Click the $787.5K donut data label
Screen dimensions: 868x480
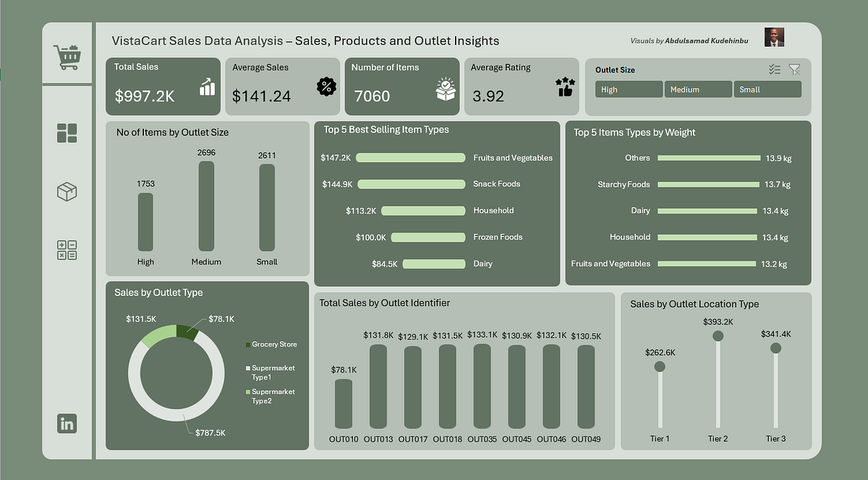pyautogui.click(x=210, y=432)
